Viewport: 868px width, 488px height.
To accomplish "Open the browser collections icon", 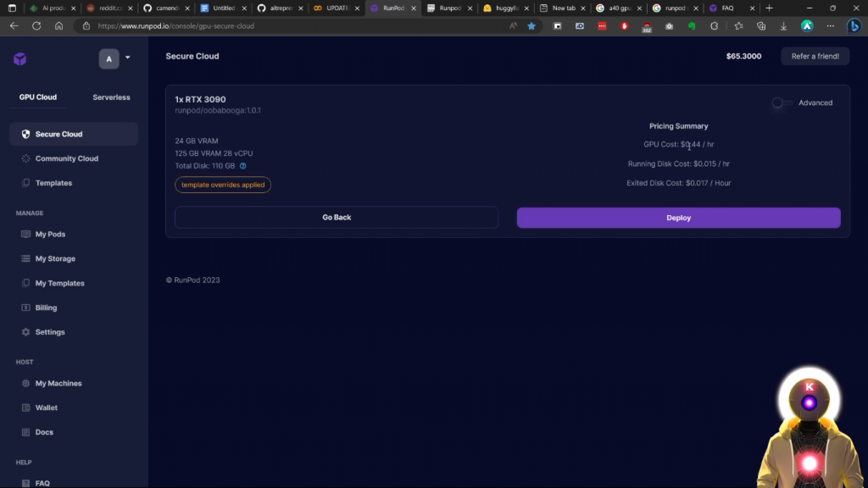I will click(x=761, y=26).
